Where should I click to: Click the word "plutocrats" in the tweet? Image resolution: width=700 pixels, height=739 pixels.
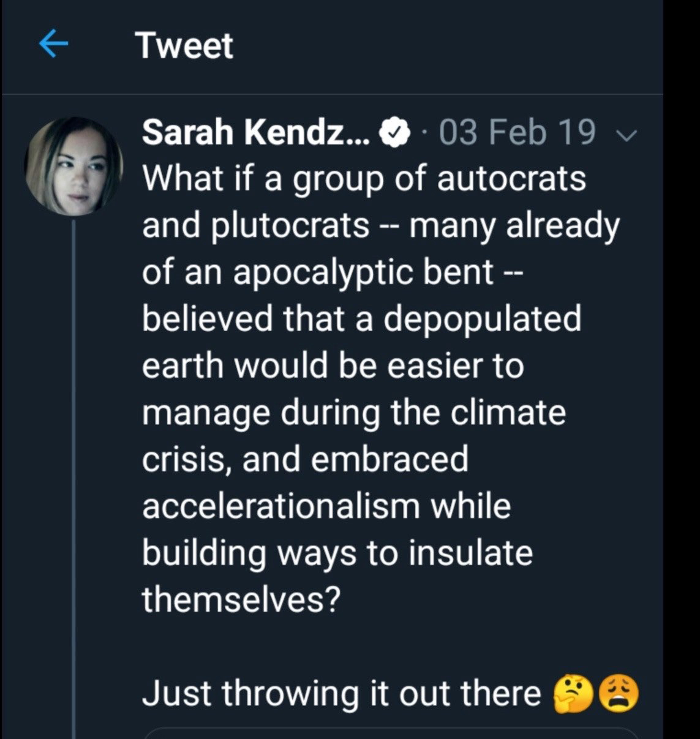pos(290,225)
